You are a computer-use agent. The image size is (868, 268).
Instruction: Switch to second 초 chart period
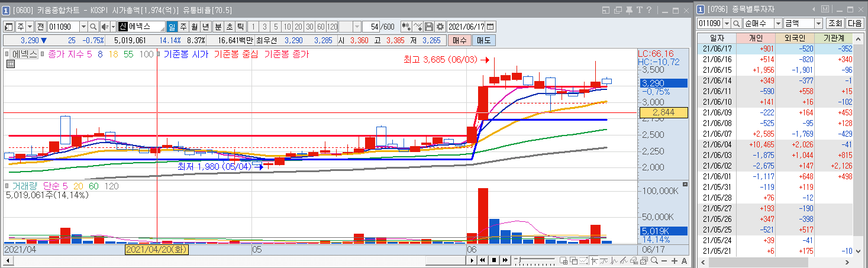click(229, 27)
